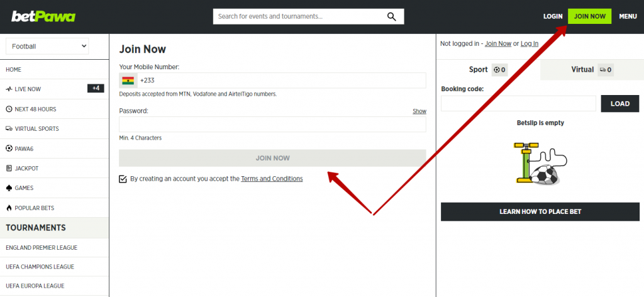The height and width of the screenshot is (297, 644).
Task: Click the 'Your Mobile Number:' label
Action: tap(150, 67)
